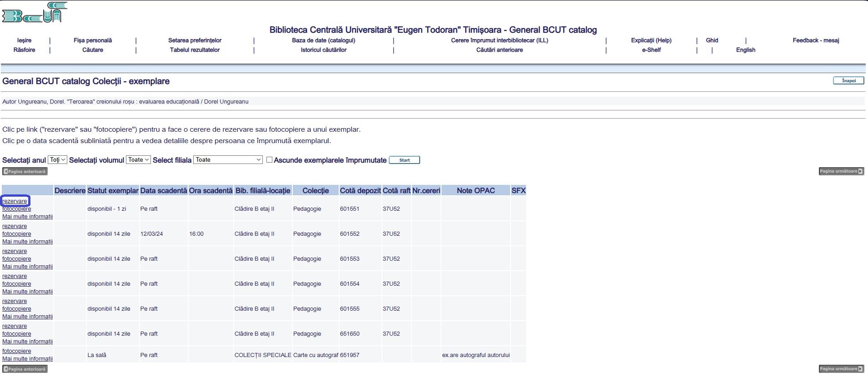Screen dimensions: 868x387
Task: Open the Select filiala dropdown
Action: click(228, 160)
